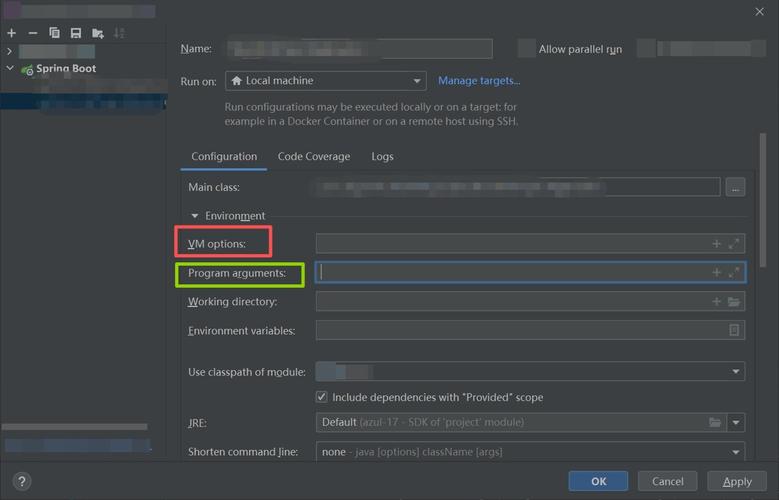Switch to the Logs tab
The width and height of the screenshot is (779, 500).
pyautogui.click(x=382, y=157)
